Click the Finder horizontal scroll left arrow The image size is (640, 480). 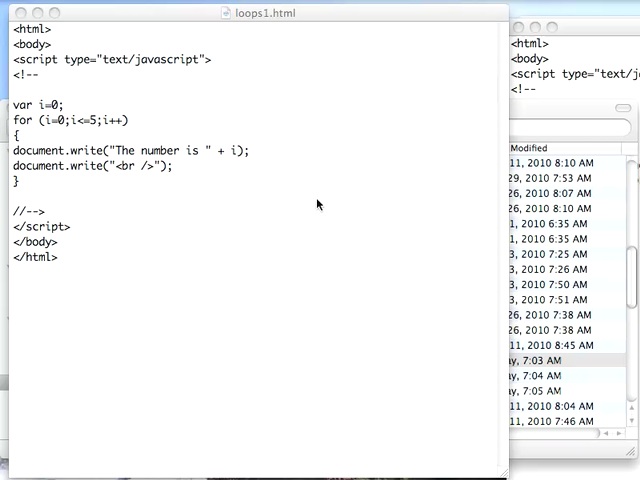[x=606, y=433]
